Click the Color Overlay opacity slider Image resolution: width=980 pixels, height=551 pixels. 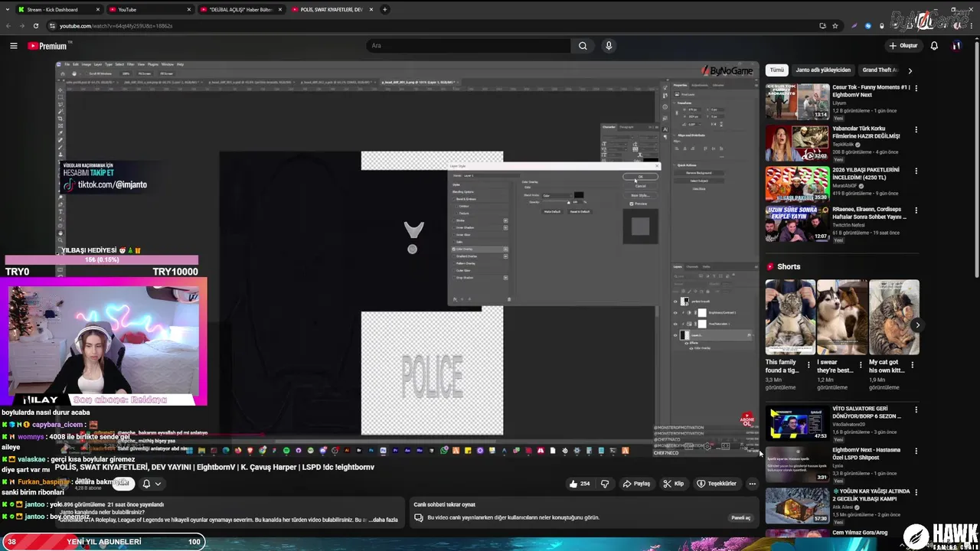[x=555, y=202]
